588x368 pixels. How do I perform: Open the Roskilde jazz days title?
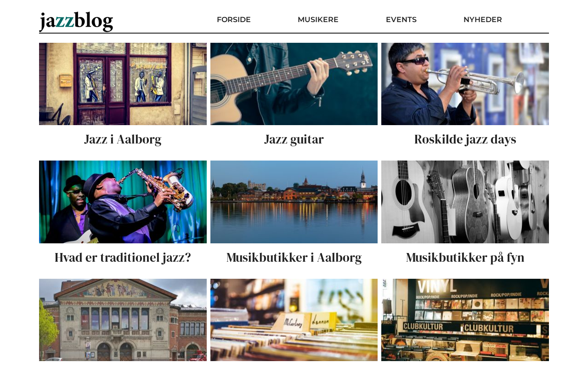[x=465, y=139]
